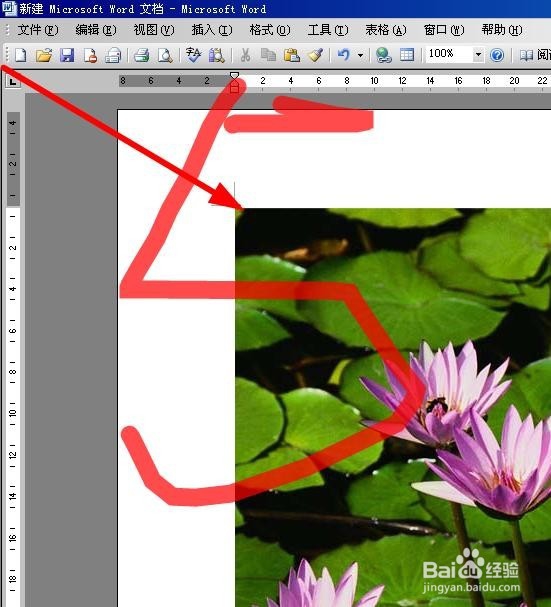Save the document with floppy icon

(x=67, y=55)
